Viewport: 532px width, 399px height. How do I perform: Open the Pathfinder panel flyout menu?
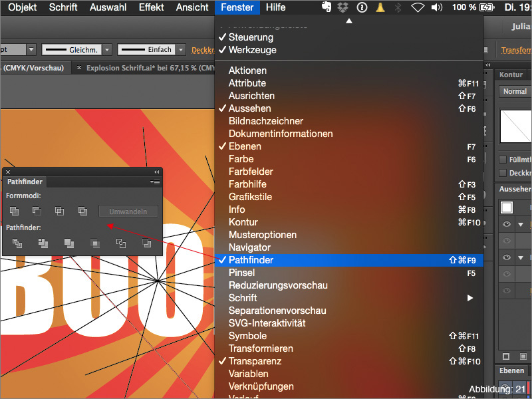point(154,182)
